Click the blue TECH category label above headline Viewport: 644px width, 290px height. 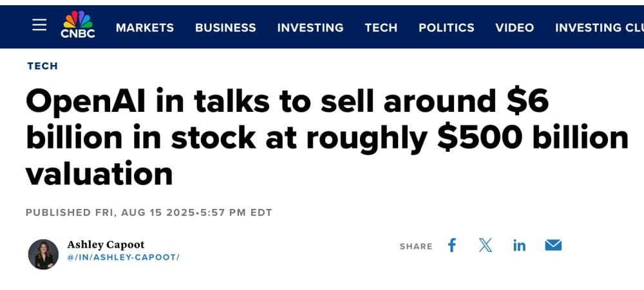click(x=43, y=66)
